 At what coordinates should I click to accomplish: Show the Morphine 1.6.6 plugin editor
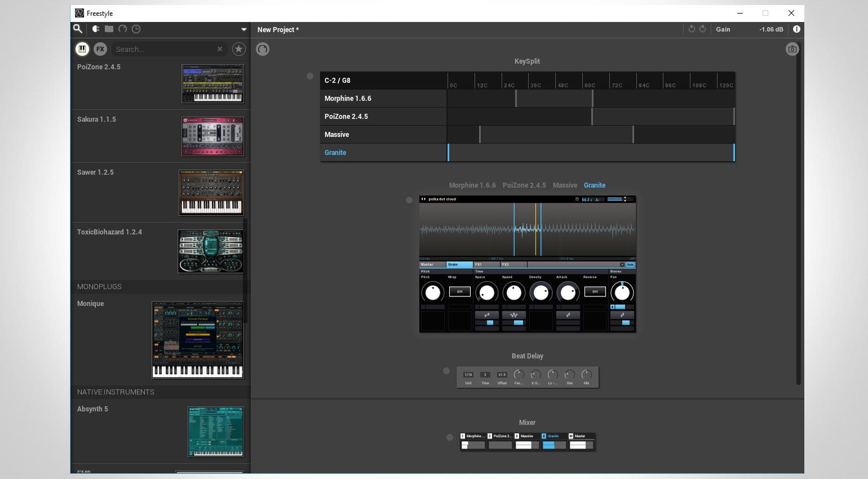pyautogui.click(x=472, y=185)
